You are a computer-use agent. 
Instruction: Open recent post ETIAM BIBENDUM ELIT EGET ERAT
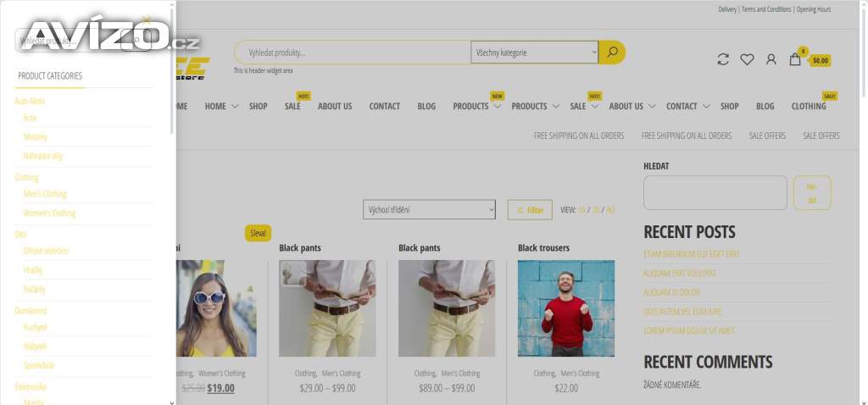point(692,254)
